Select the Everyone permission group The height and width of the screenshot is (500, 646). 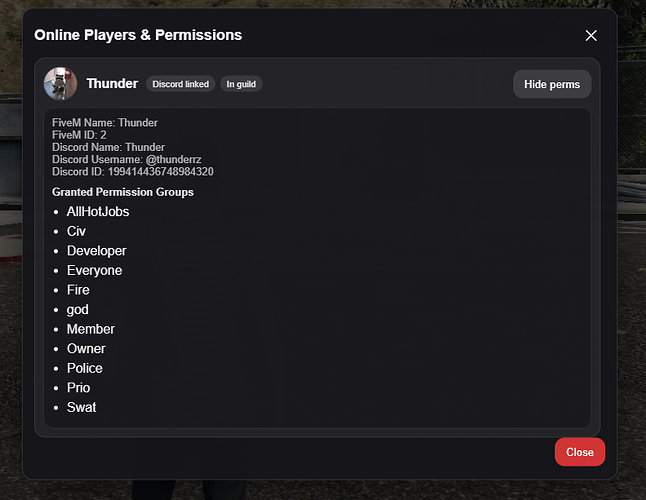[94, 270]
